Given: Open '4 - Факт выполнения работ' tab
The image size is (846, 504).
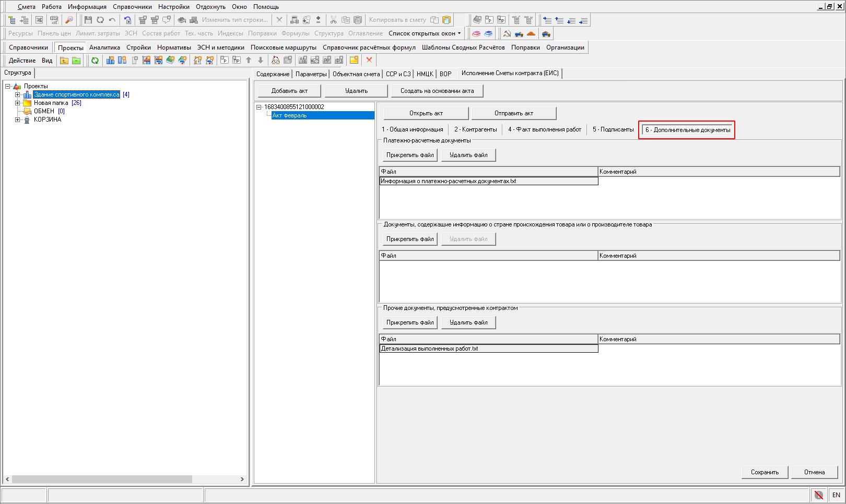Looking at the screenshot, I should pos(545,129).
